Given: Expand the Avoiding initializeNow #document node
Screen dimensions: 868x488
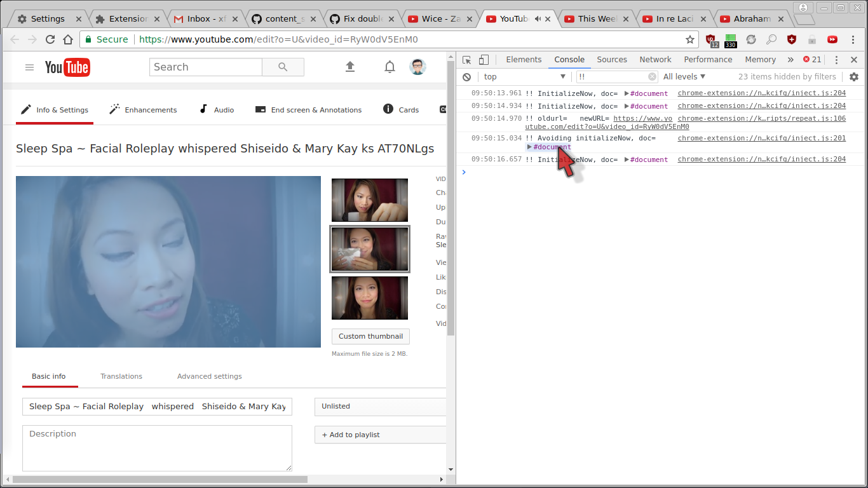Looking at the screenshot, I should click(529, 147).
